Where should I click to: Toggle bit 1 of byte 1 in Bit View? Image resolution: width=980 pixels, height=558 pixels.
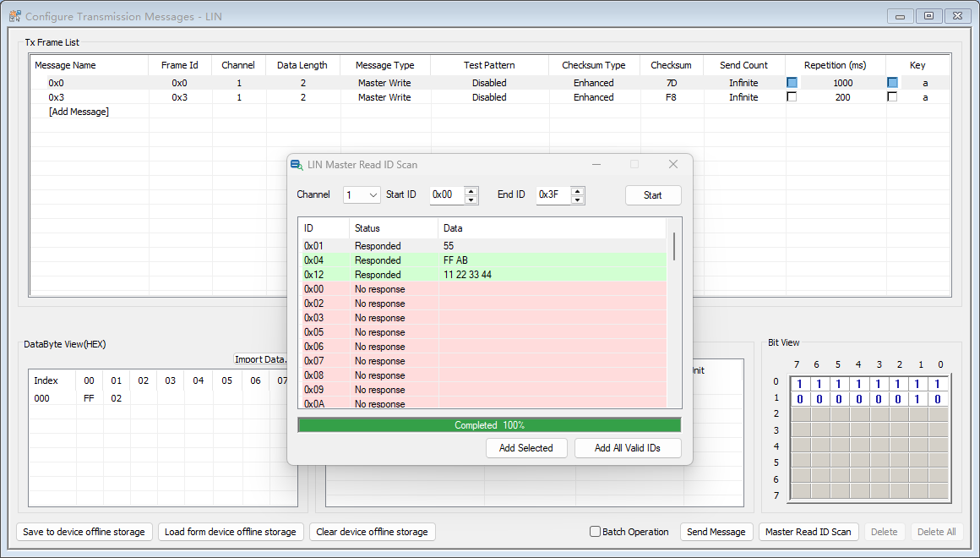917,399
